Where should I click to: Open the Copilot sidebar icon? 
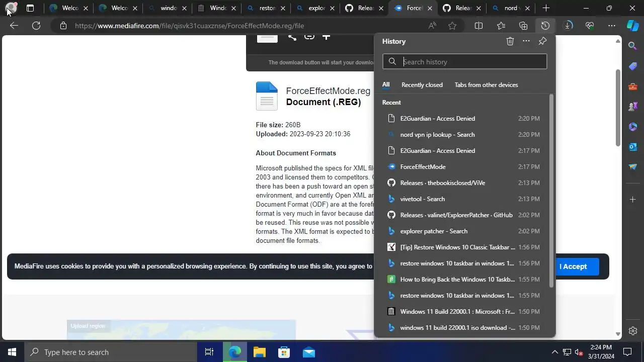pos(633,25)
